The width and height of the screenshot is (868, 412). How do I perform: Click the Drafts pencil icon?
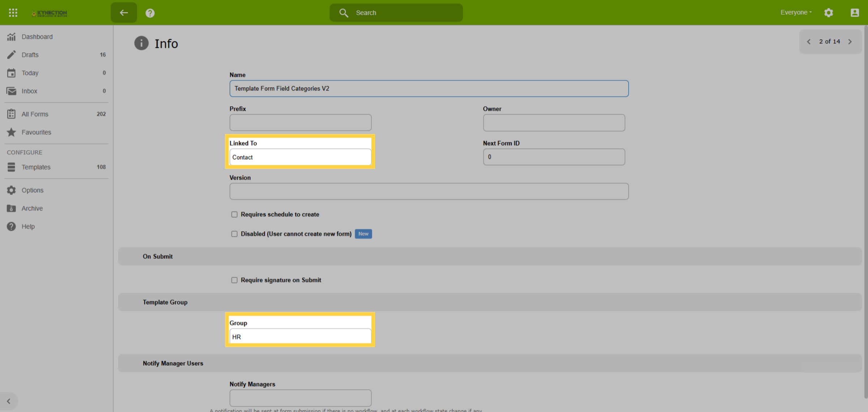(12, 55)
